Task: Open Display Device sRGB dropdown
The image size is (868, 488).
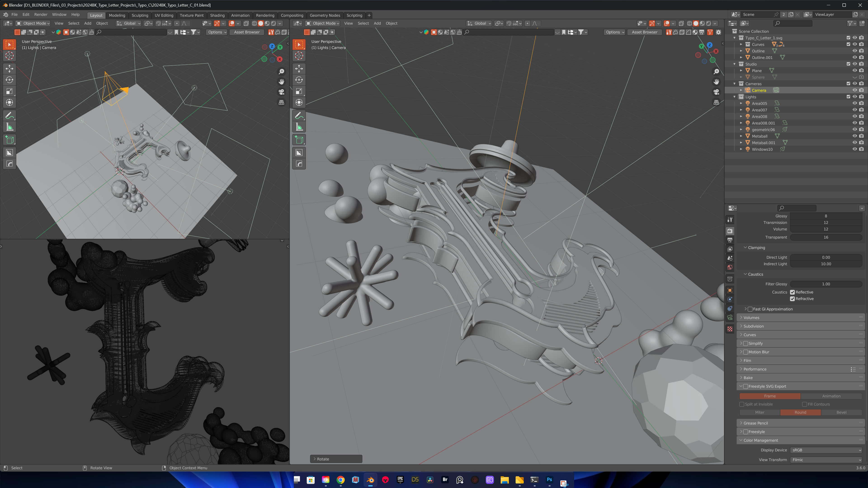Action: pyautogui.click(x=826, y=450)
